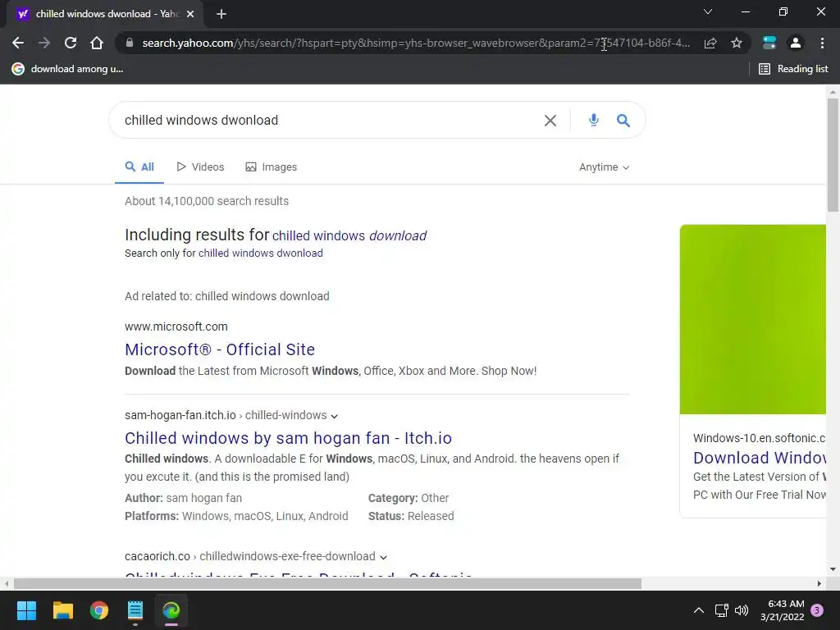Viewport: 840px width, 630px height.
Task: Clear the Yahoo search box text
Action: point(550,121)
